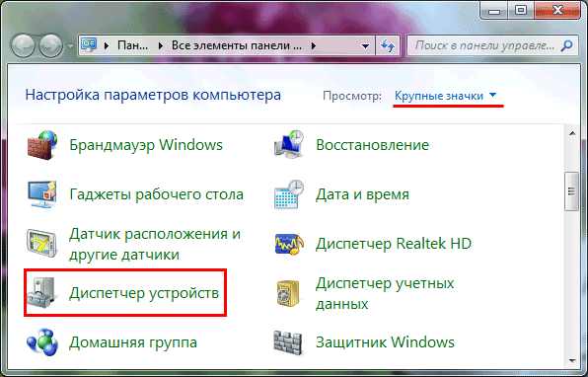The width and height of the screenshot is (588, 377).
Task: Open the Защитник Windows wall icon
Action: pos(288,342)
